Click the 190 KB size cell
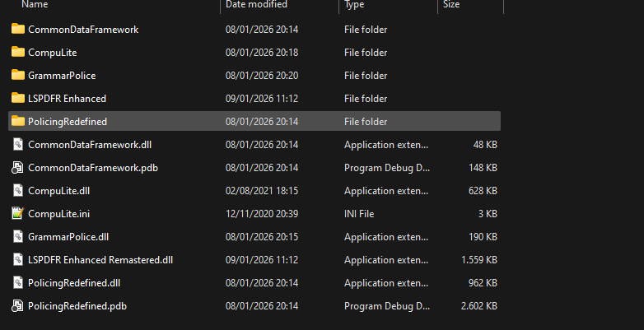This screenshot has height=330, width=644. click(x=483, y=236)
